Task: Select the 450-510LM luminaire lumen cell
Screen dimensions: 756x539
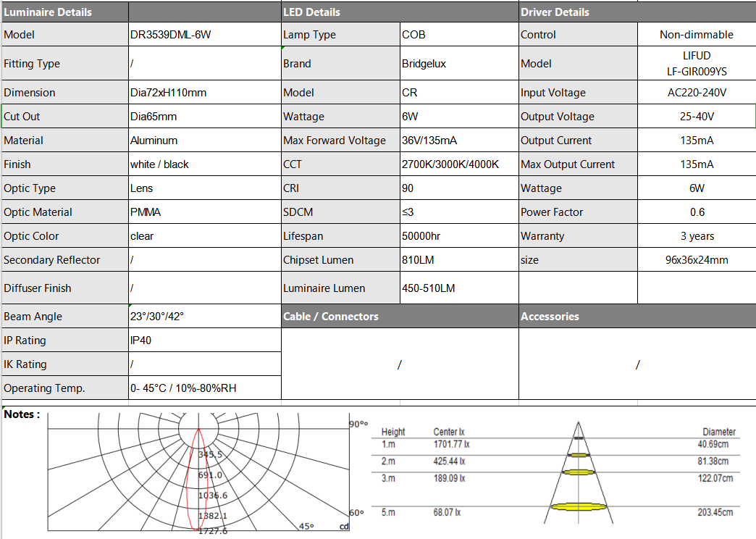Action: (459, 288)
